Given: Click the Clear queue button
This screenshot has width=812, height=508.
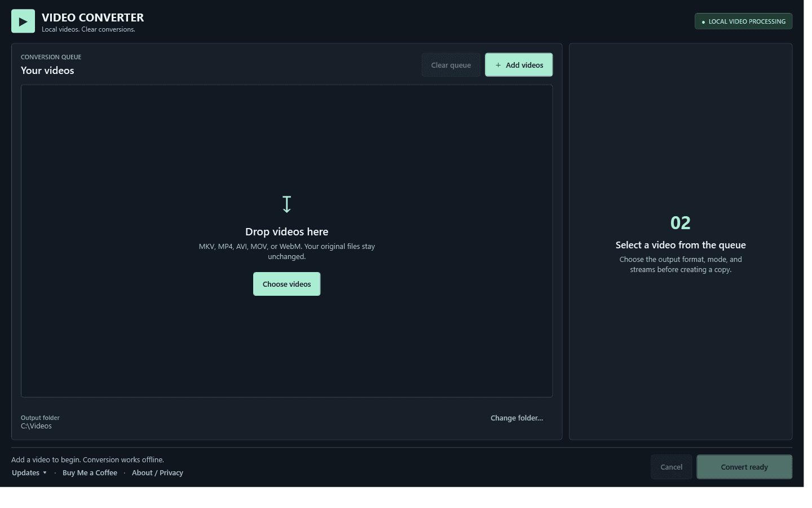Looking at the screenshot, I should point(451,65).
